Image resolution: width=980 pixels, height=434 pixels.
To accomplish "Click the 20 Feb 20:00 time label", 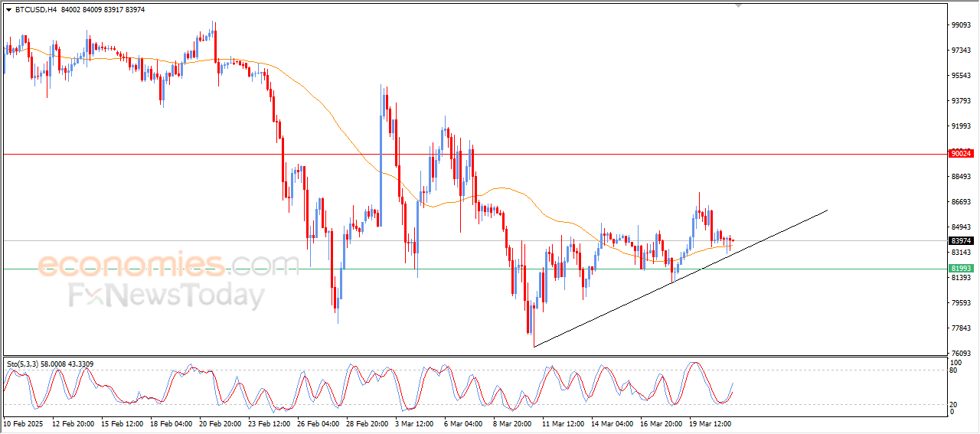I will pyautogui.click(x=220, y=423).
